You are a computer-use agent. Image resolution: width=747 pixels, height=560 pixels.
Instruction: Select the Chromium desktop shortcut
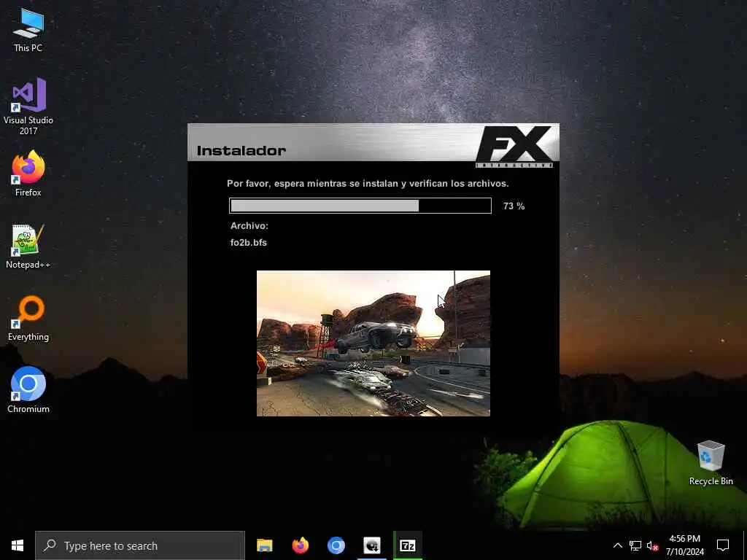[28, 389]
